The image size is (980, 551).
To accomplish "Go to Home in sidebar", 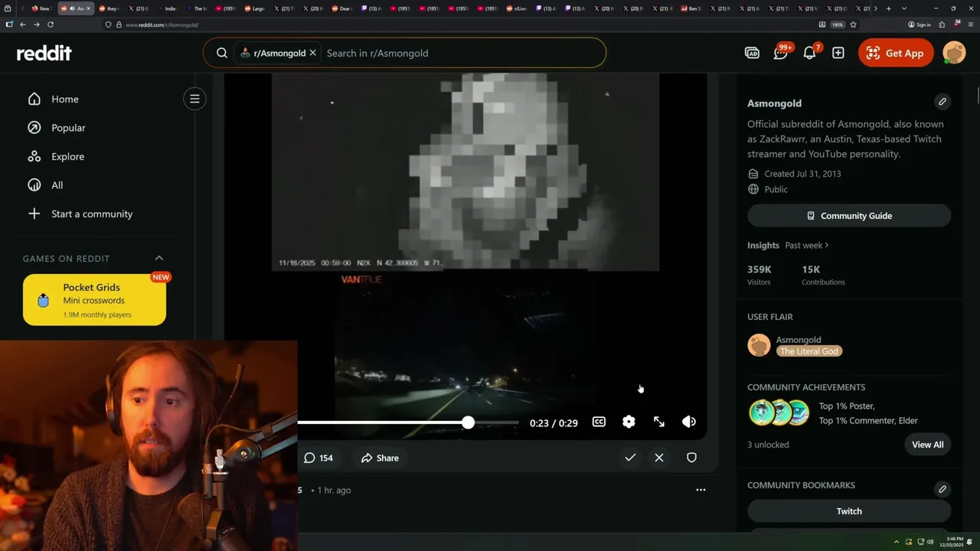I will click(65, 99).
